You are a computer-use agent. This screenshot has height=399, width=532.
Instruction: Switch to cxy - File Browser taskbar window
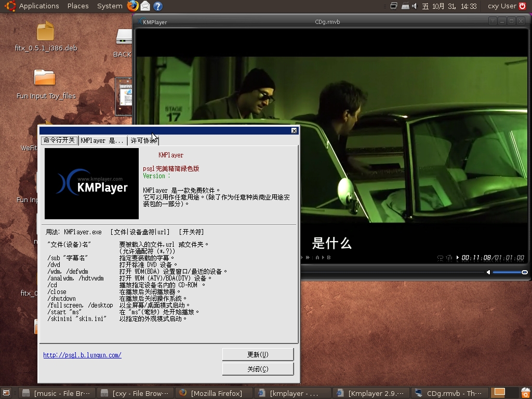pyautogui.click(x=135, y=393)
